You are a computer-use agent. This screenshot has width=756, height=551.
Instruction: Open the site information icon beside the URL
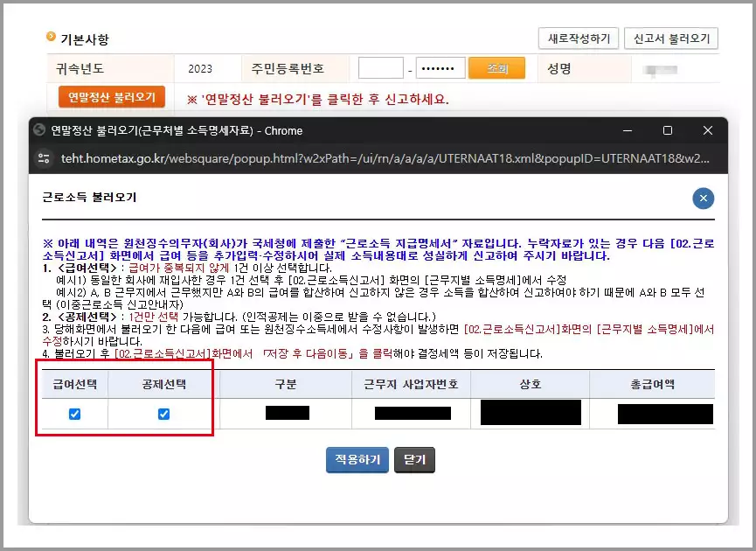(x=45, y=159)
